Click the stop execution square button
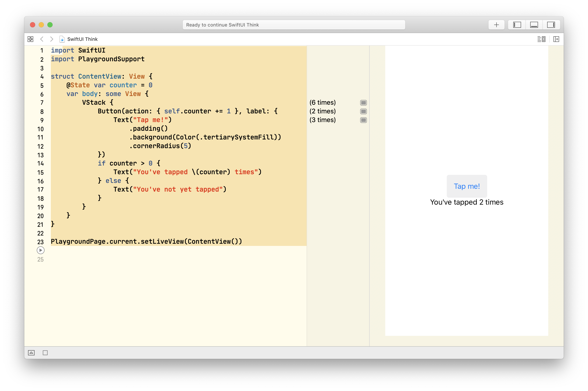The image size is (588, 391). tap(45, 353)
